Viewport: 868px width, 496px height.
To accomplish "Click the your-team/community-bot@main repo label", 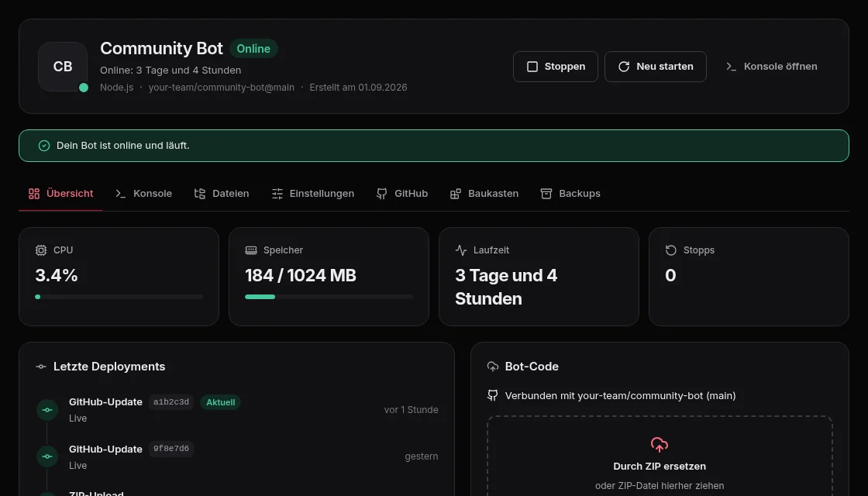I will click(x=222, y=88).
